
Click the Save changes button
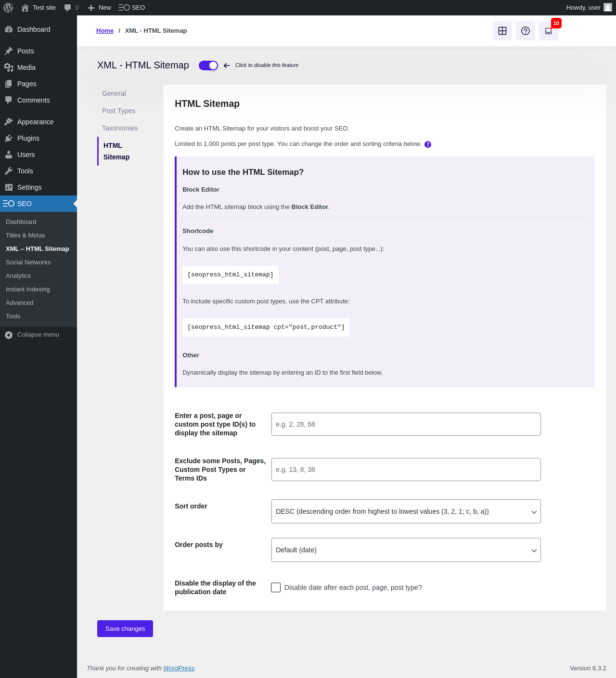[125, 629]
